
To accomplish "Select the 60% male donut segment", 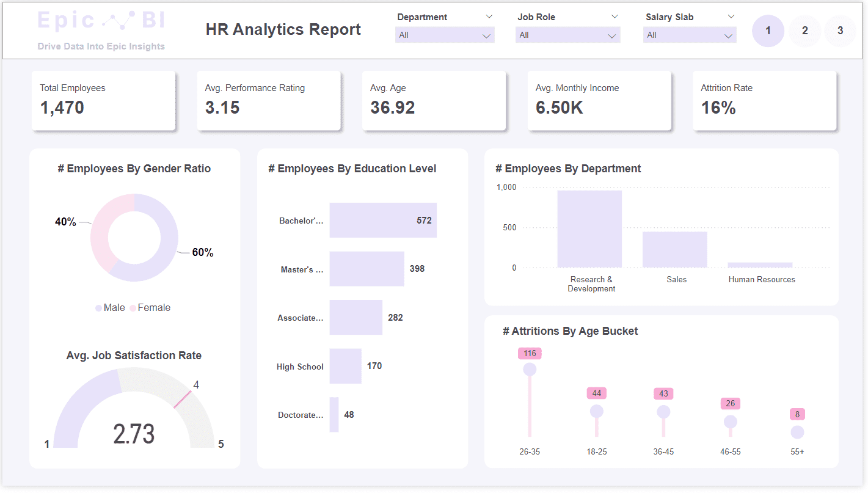I will tap(165, 257).
